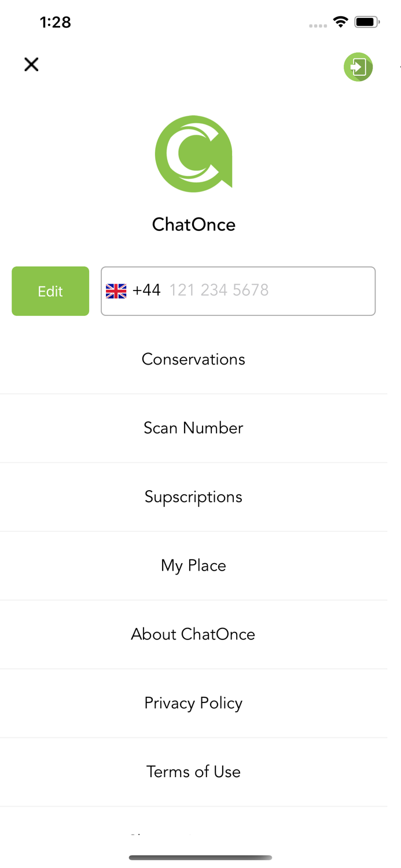This screenshot has width=401, height=868.
Task: Select Scan Number from the menu
Action: [193, 428]
